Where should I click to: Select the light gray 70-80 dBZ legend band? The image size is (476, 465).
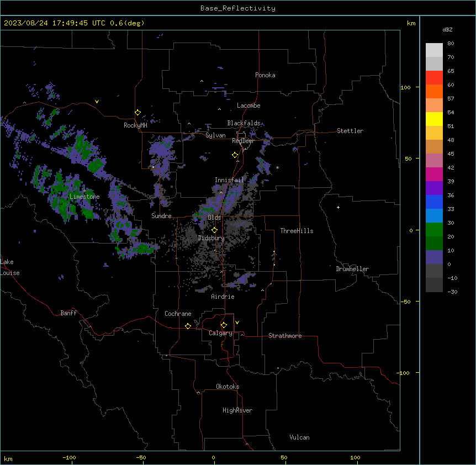pyautogui.click(x=434, y=50)
